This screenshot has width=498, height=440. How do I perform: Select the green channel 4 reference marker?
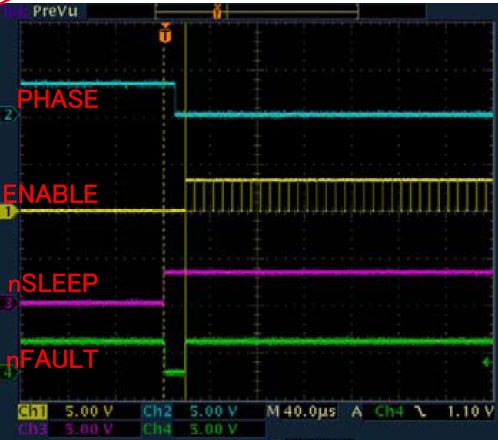coord(8,372)
